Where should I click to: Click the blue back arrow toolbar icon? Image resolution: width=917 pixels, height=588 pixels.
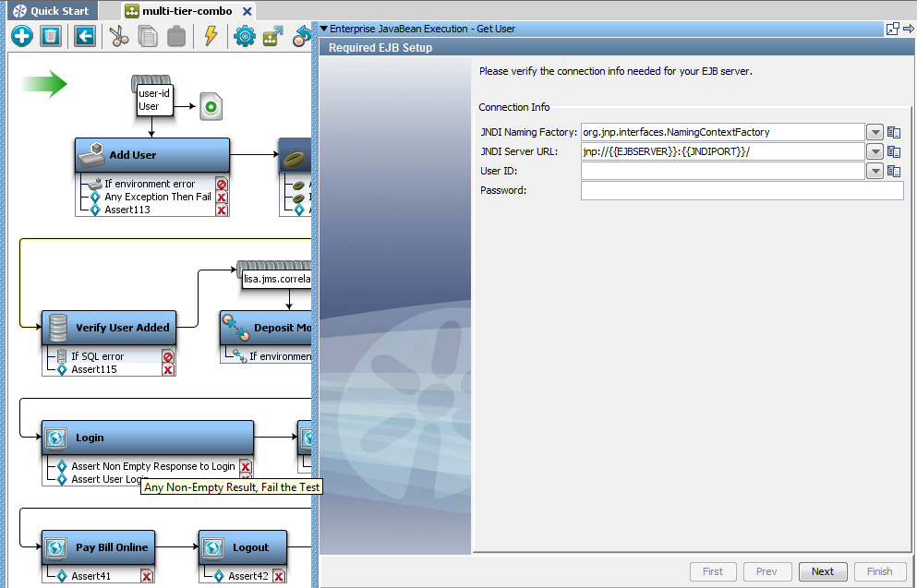(85, 36)
